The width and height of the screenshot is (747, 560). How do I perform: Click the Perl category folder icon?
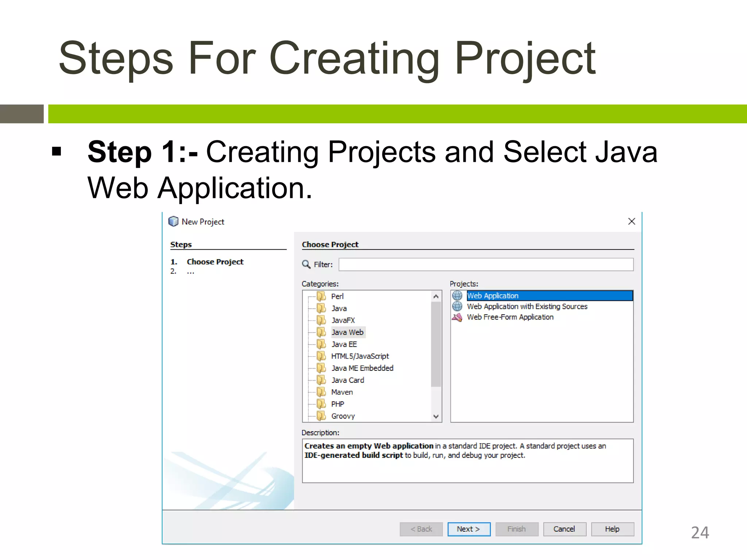click(x=321, y=296)
